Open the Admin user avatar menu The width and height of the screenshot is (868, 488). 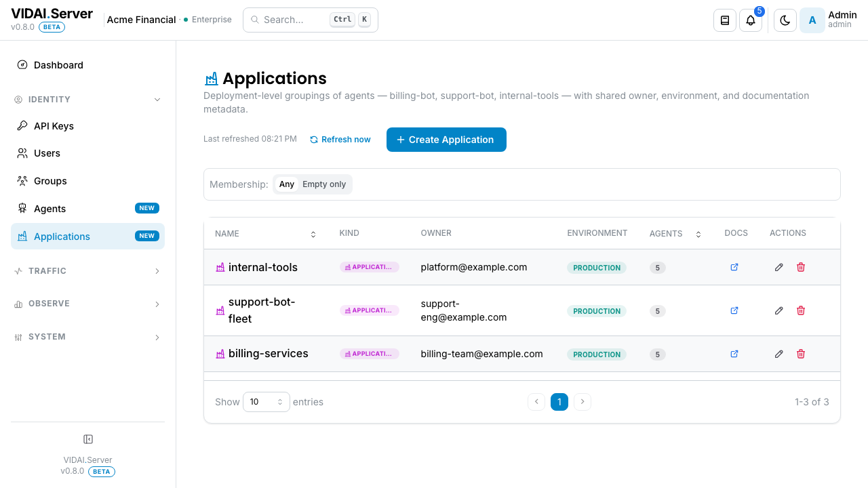[x=812, y=20]
